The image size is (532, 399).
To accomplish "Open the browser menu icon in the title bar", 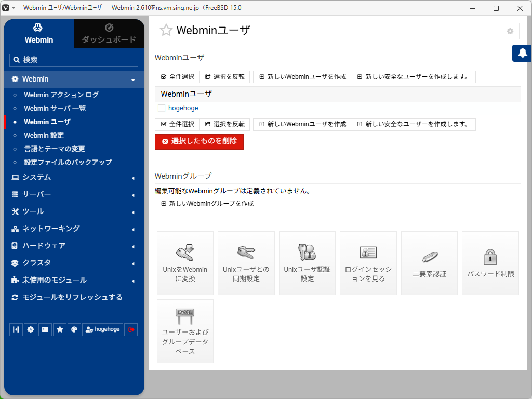I will coord(5,7).
